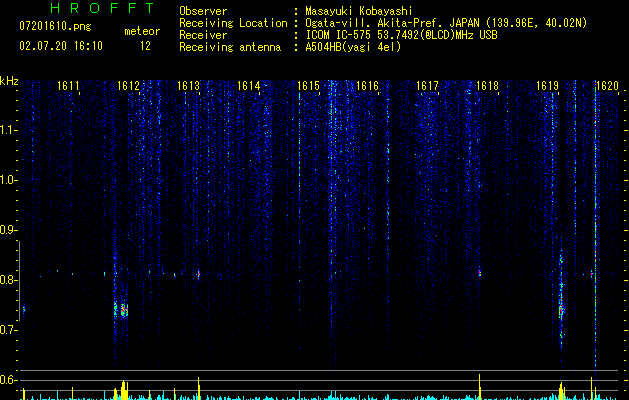
Task: Select antenna text A504HB(yagi 4el)
Action: coord(353,47)
